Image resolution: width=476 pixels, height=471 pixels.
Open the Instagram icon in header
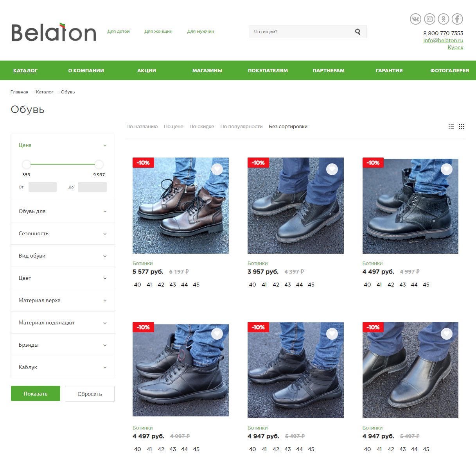pyautogui.click(x=429, y=19)
